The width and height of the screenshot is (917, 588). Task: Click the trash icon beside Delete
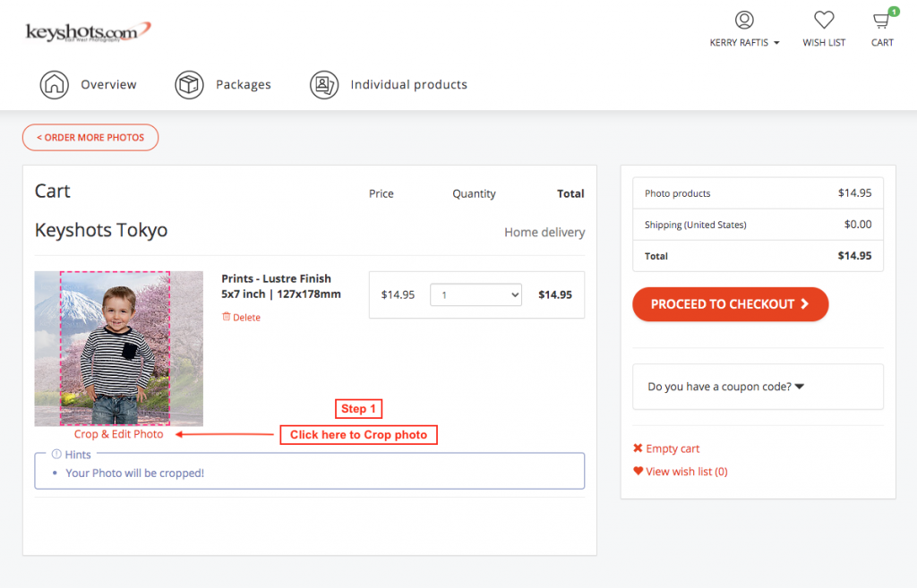click(x=226, y=317)
